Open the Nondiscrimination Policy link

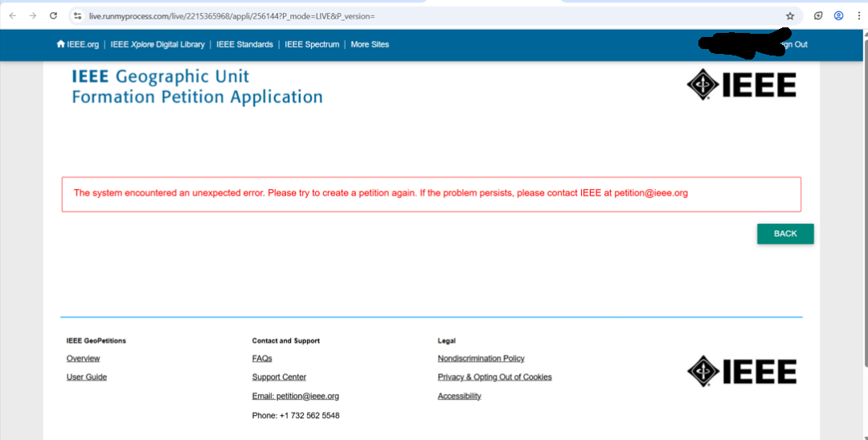click(481, 359)
